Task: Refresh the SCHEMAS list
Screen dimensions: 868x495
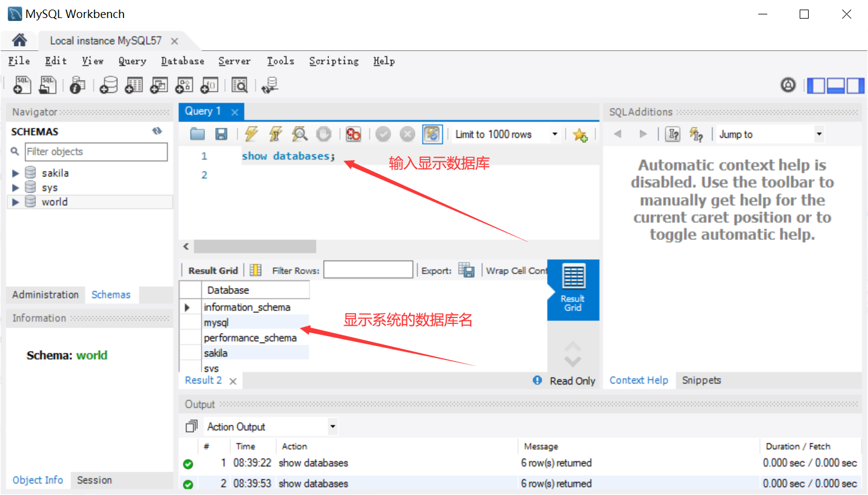Action: 157,131
